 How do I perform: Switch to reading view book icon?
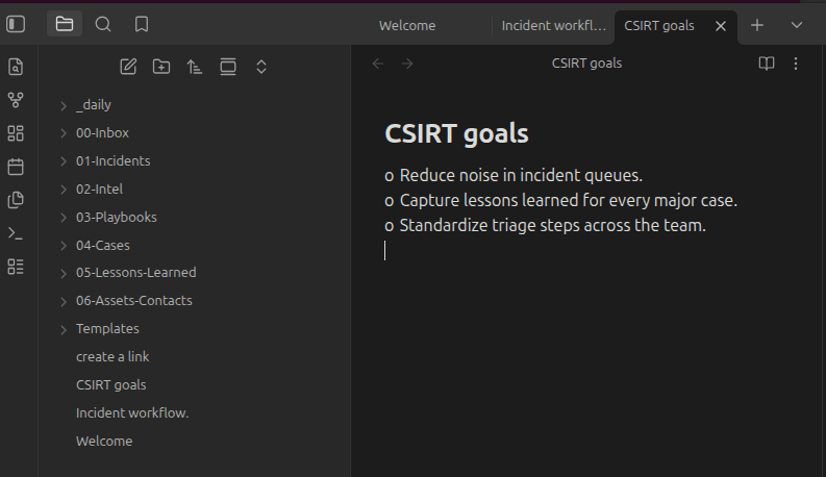[x=766, y=64]
